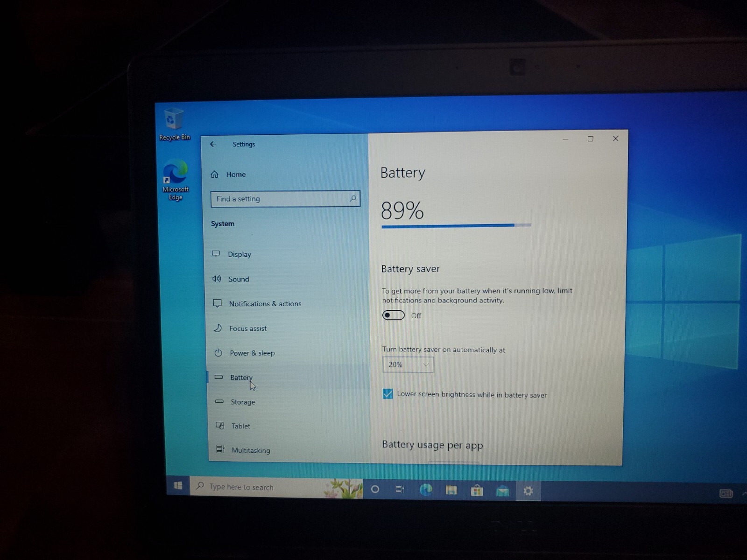747x560 pixels.
Task: Launch Microsoft Edge from the taskbar
Action: coord(426,490)
